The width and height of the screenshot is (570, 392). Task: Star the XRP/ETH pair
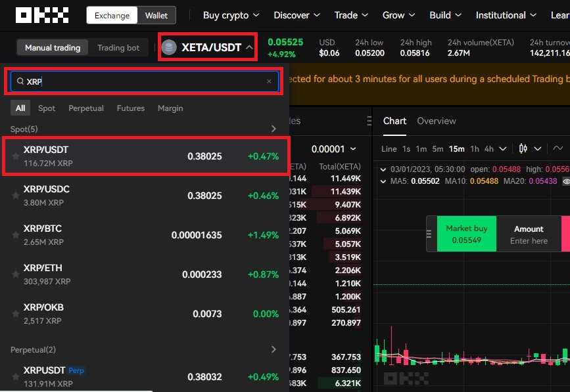coord(16,274)
